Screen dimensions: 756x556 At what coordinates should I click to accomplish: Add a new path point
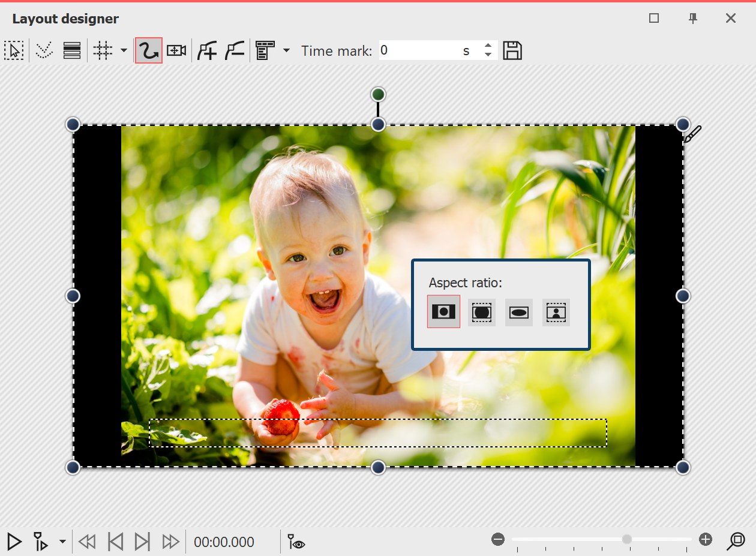(x=207, y=50)
